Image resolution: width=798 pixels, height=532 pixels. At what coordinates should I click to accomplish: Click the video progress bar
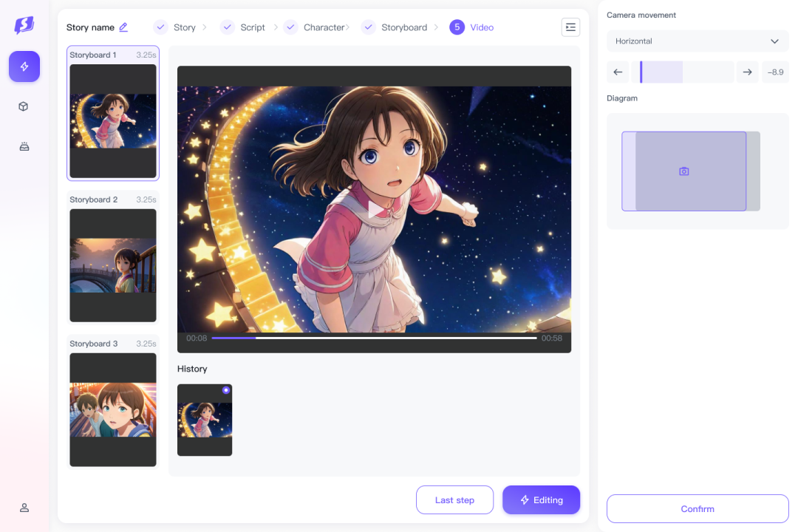tap(374, 338)
